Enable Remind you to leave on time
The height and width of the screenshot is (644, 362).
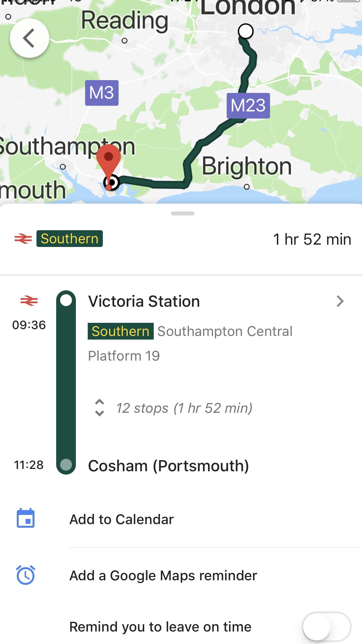pyautogui.click(x=327, y=626)
